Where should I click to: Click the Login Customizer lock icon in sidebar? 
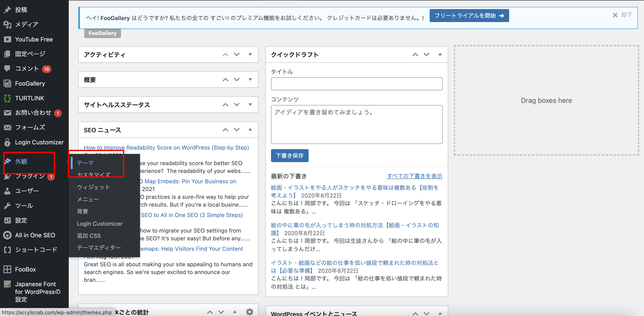[7, 142]
